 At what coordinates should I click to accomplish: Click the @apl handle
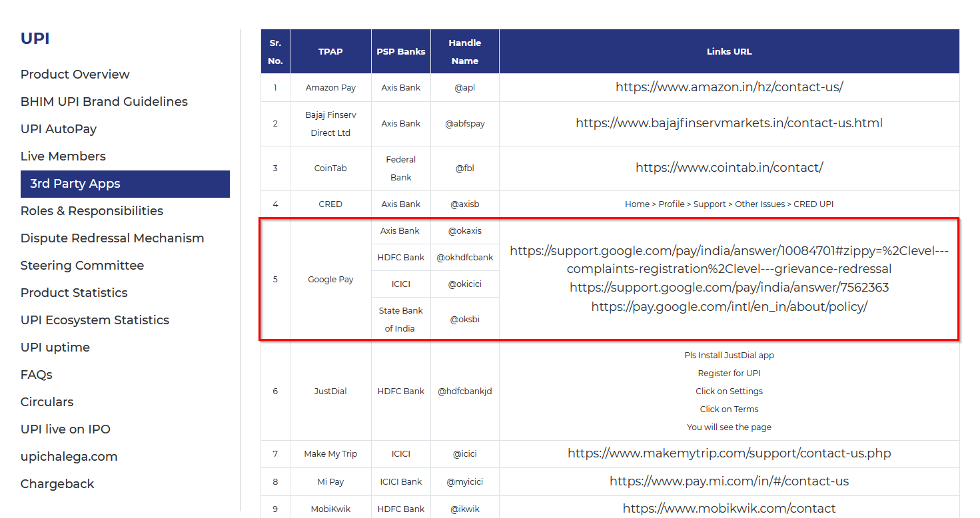point(464,88)
